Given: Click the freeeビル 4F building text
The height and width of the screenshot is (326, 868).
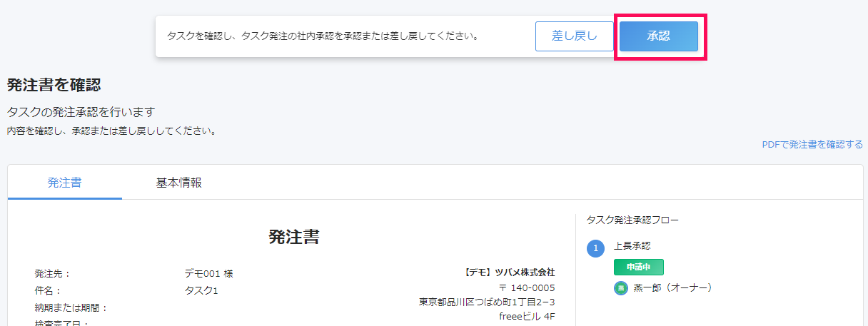Looking at the screenshot, I should [x=527, y=316].
